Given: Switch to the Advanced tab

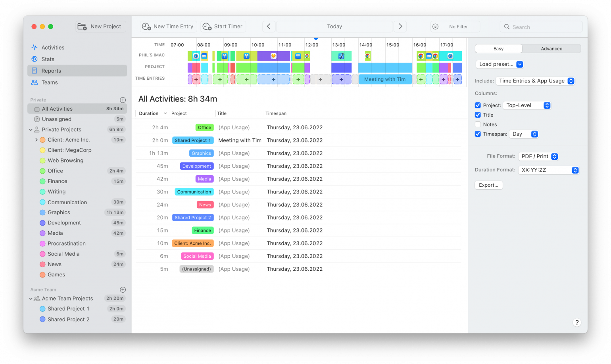Looking at the screenshot, I should pos(551,48).
